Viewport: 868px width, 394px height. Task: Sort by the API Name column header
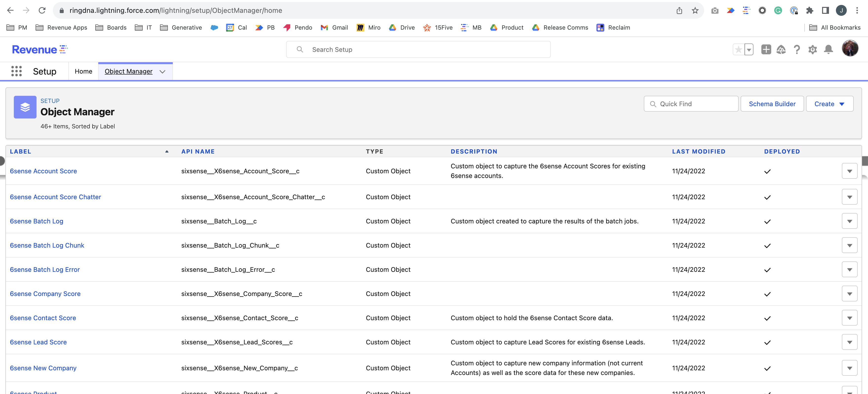tap(198, 152)
